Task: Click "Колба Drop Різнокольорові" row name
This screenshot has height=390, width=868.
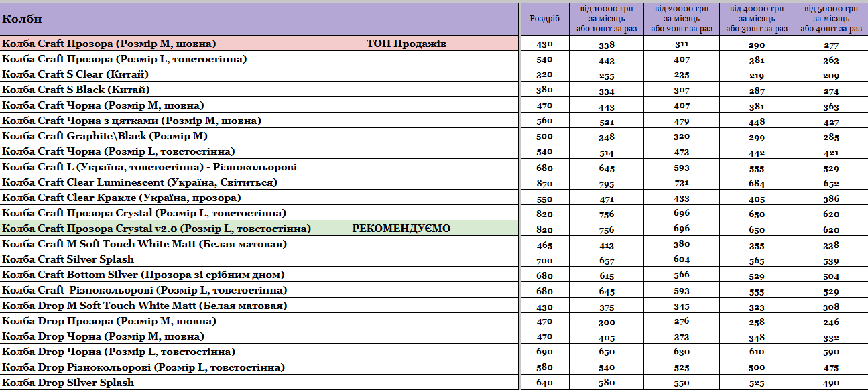Action: click(143, 367)
